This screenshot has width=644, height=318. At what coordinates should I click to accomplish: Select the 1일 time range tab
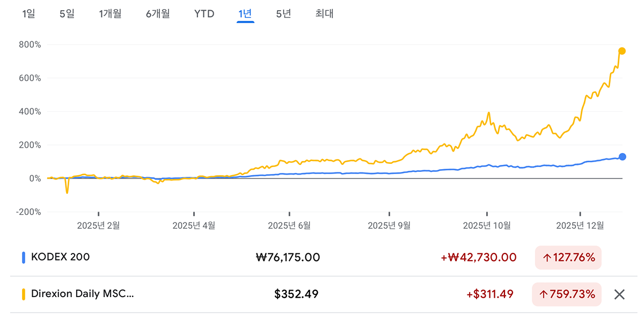point(28,14)
